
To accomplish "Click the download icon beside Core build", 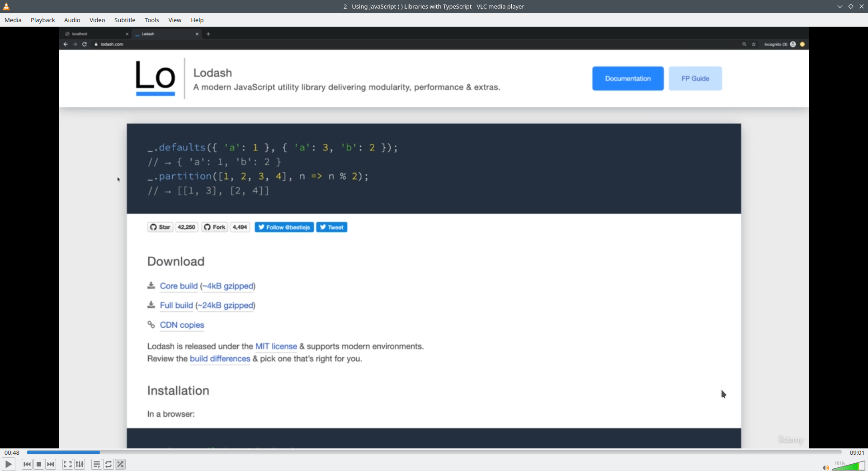I will tap(151, 286).
